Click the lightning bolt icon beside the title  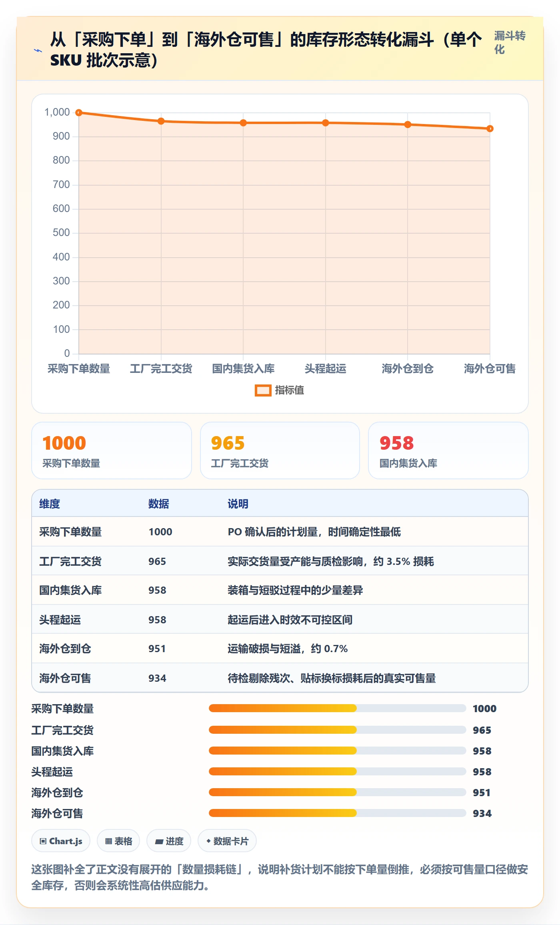pos(38,50)
